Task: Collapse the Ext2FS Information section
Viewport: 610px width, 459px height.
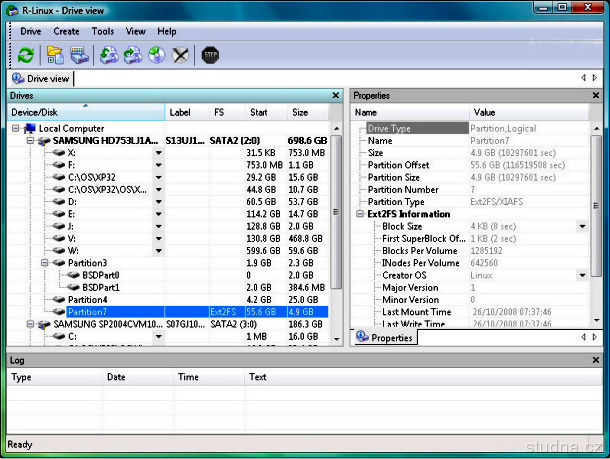Action: pos(360,214)
